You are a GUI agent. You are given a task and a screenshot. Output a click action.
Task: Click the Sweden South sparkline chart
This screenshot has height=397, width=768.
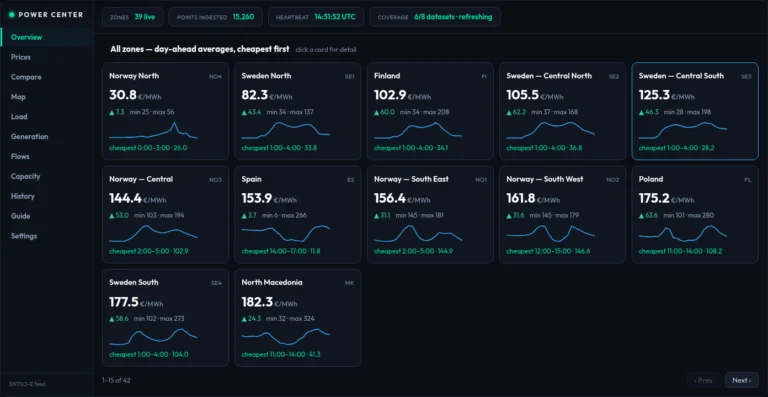(x=153, y=337)
